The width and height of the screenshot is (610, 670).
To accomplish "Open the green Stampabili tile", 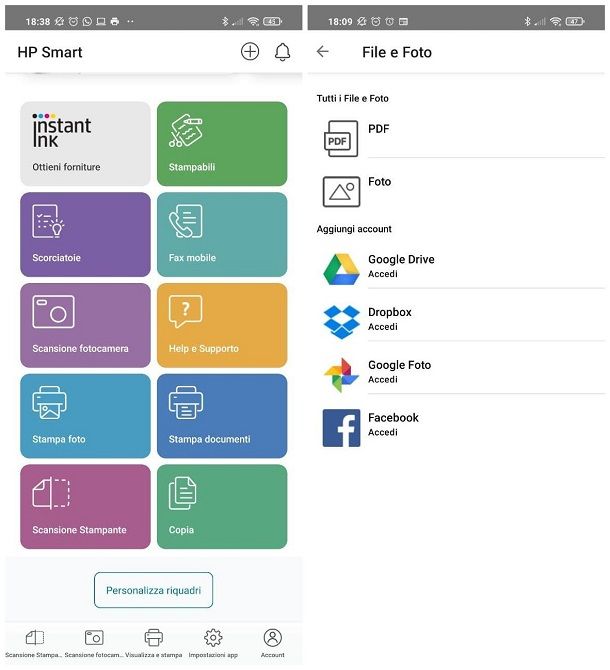I will (222, 144).
